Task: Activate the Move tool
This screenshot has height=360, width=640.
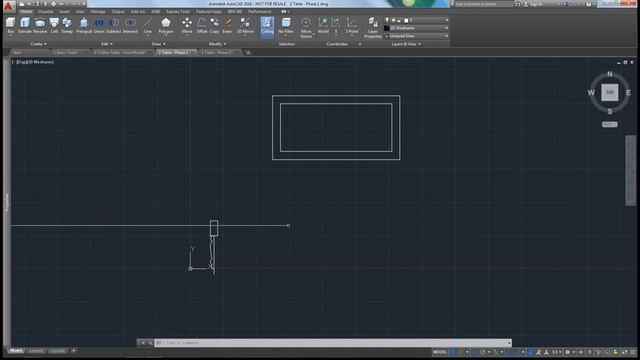Action: click(x=187, y=25)
